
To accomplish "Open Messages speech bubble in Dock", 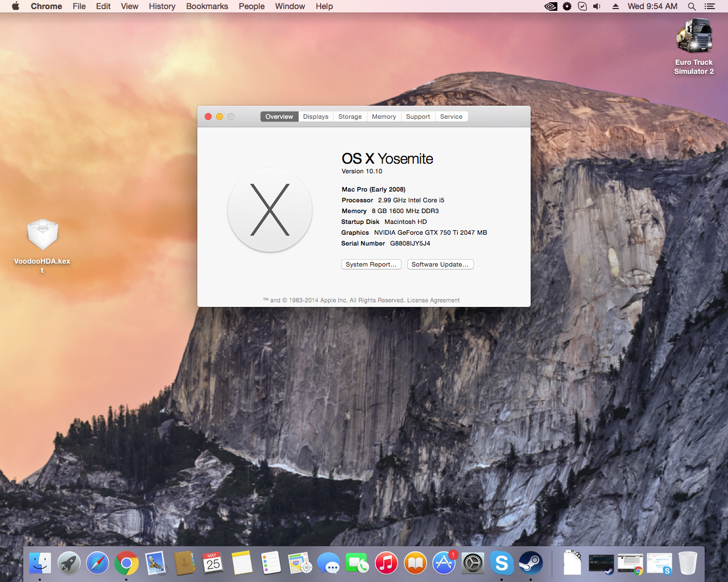I will coord(329,563).
